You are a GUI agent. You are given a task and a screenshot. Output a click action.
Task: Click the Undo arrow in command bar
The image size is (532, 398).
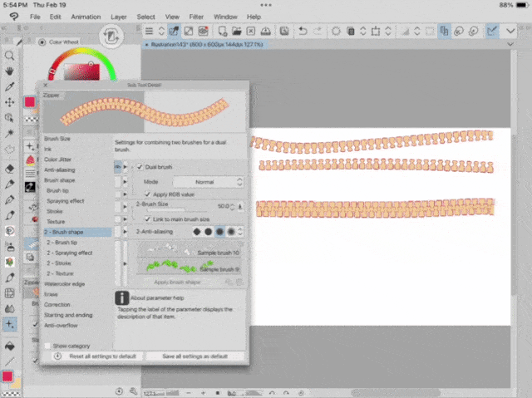pyautogui.click(x=303, y=32)
